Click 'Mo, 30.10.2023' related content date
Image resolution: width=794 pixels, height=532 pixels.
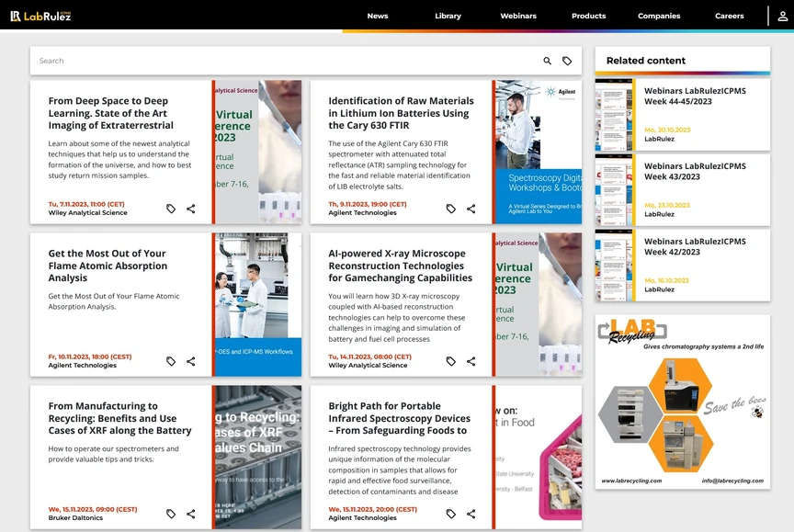[x=667, y=130]
